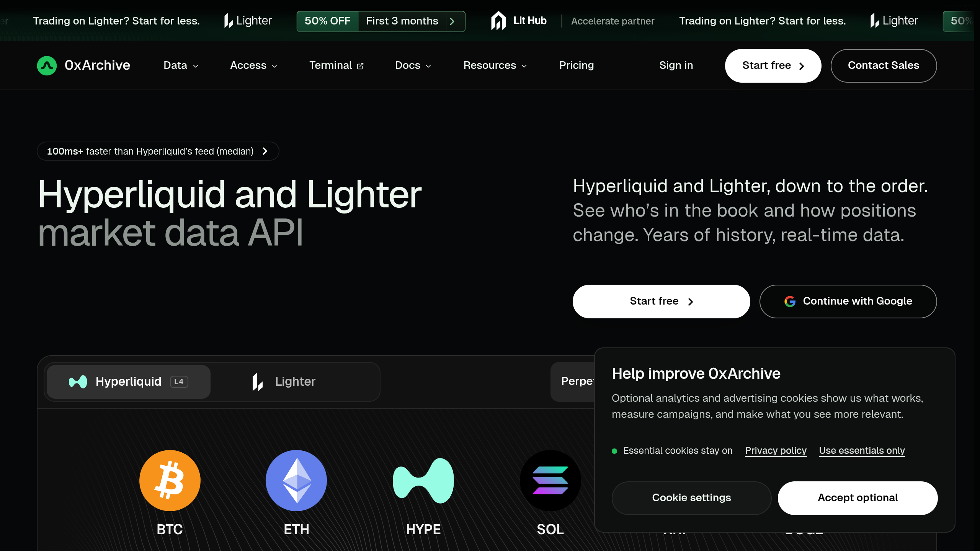Click the arrow in the 50% OFF banner pill

(x=452, y=21)
